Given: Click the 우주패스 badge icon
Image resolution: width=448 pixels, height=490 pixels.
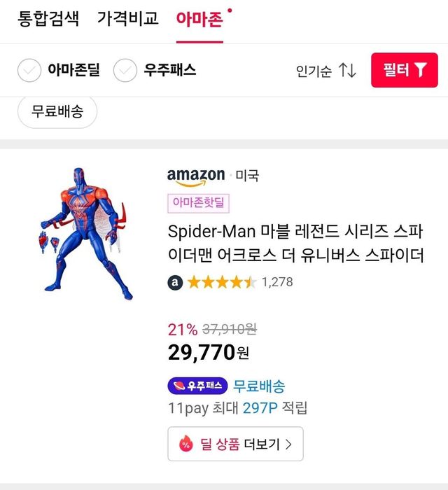Looking at the screenshot, I should point(198,386).
